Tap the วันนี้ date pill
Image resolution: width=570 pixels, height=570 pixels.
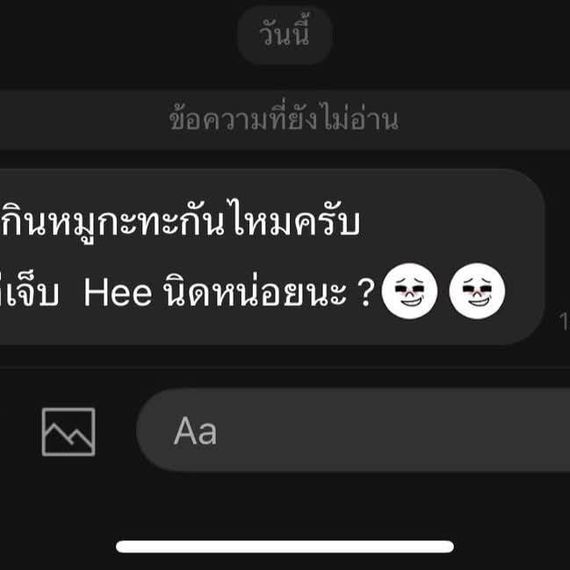pos(285,35)
